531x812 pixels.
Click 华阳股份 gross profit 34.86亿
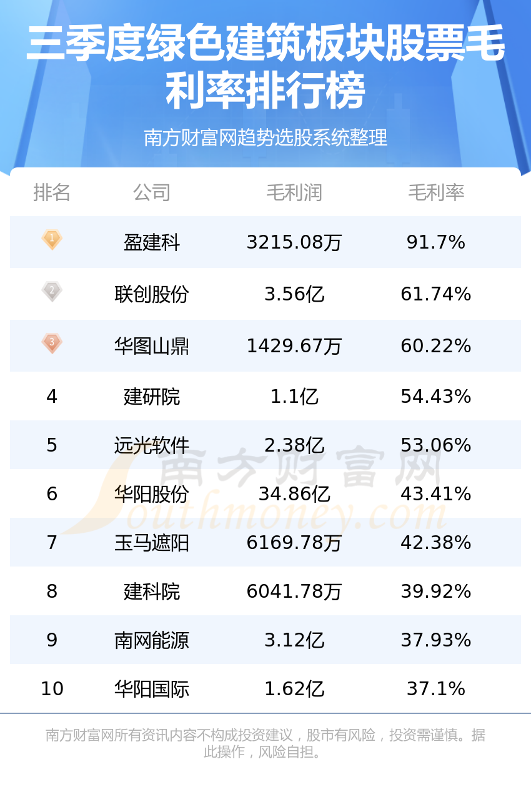click(294, 493)
